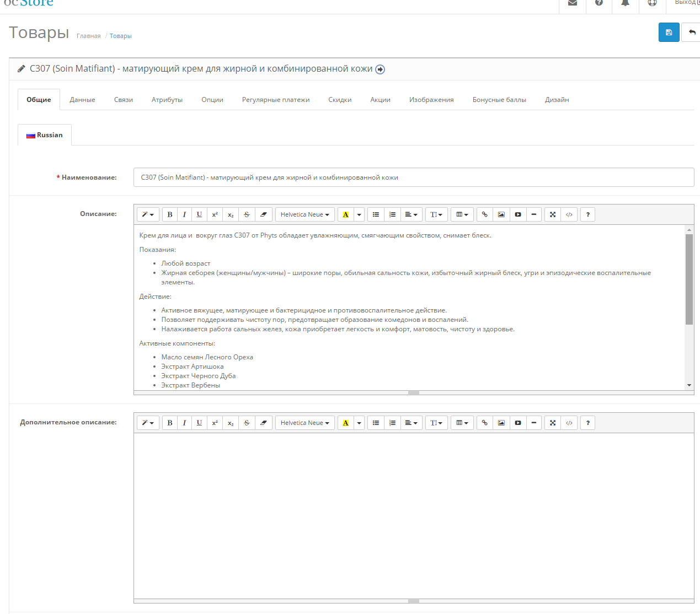The image size is (700, 614).
Task: Open the Регулярные платежи tab
Action: (x=276, y=100)
